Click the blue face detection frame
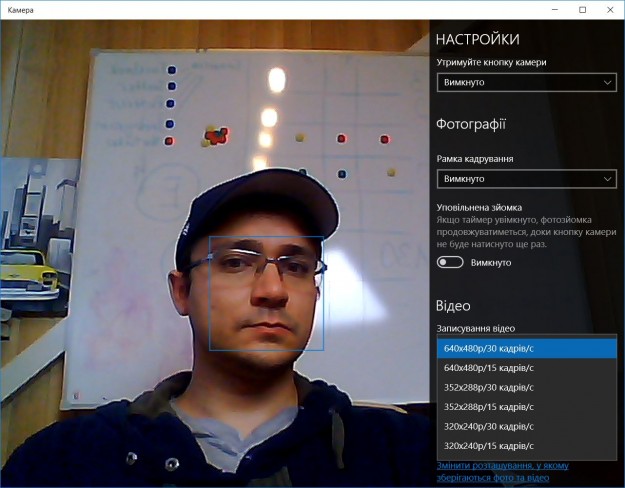The height and width of the screenshot is (488, 625). tap(266, 238)
